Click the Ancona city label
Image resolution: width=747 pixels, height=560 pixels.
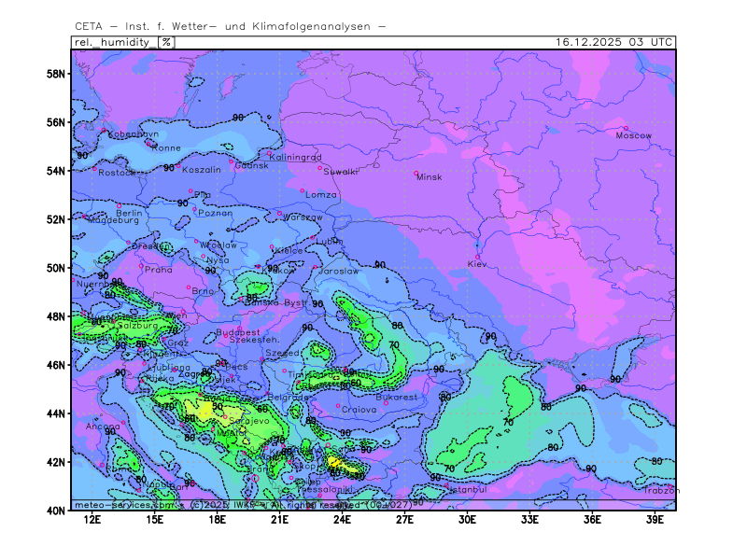click(103, 427)
